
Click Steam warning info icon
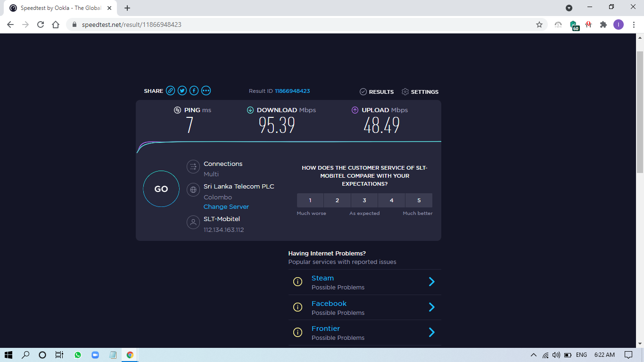click(297, 282)
